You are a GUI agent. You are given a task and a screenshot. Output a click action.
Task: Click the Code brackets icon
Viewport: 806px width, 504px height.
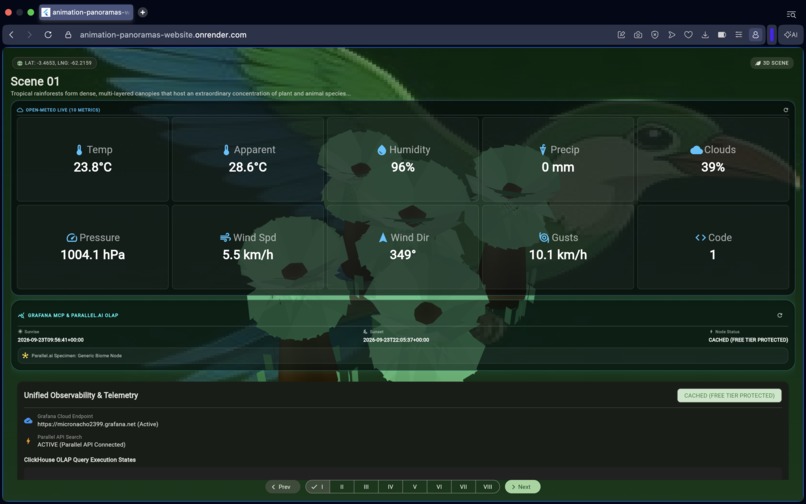coord(700,238)
